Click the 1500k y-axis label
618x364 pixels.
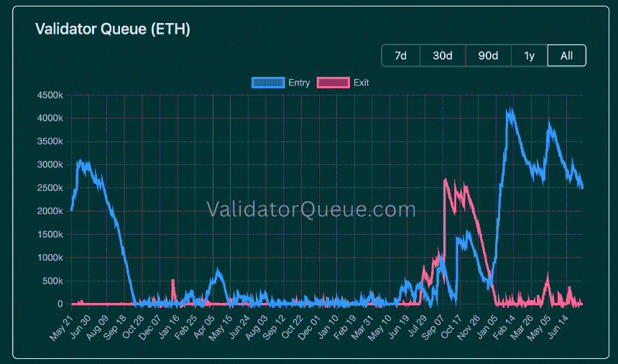[50, 234]
